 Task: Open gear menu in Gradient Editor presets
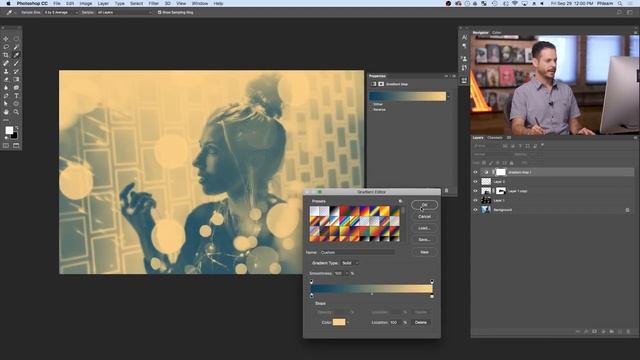pyautogui.click(x=400, y=201)
